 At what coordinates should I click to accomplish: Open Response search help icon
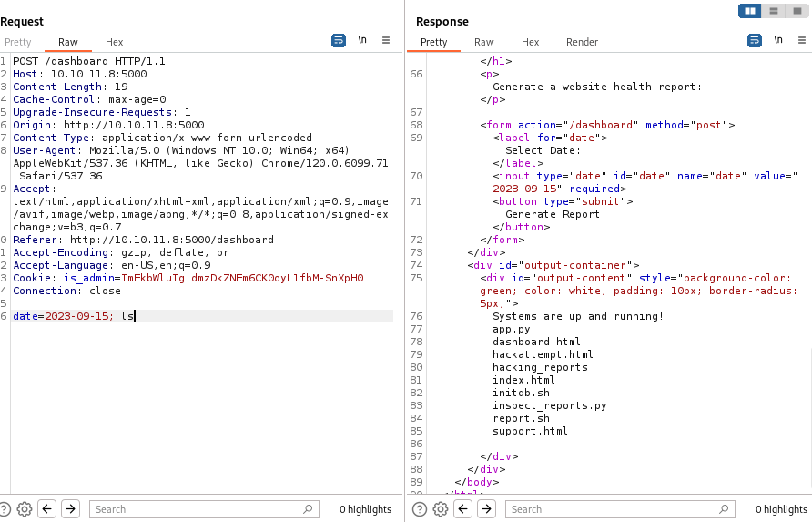420,509
